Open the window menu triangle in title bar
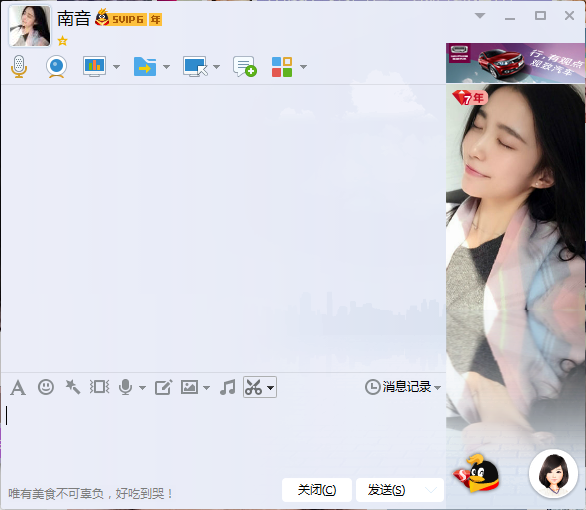Screen dimensions: 586x510 point(480,16)
